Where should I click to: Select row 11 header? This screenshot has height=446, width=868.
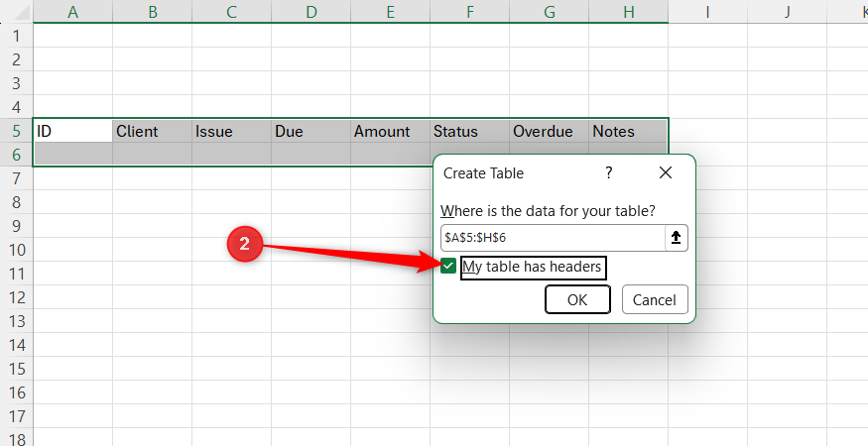(16, 274)
